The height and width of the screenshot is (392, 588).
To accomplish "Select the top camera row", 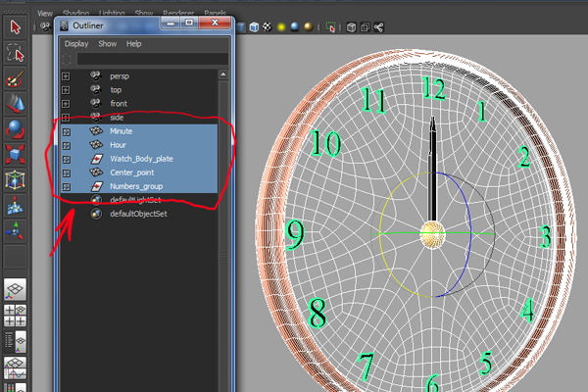I will [x=139, y=90].
